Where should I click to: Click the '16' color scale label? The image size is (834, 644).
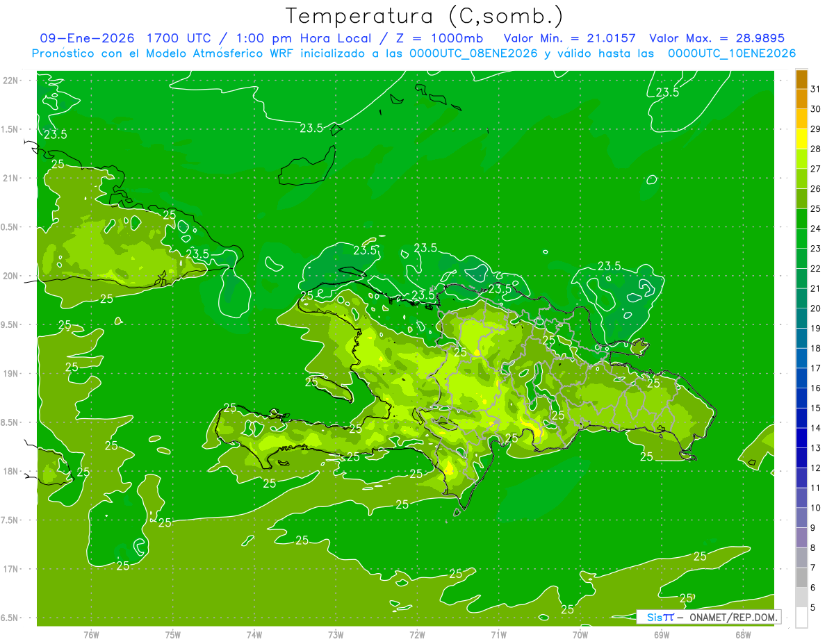pos(816,388)
